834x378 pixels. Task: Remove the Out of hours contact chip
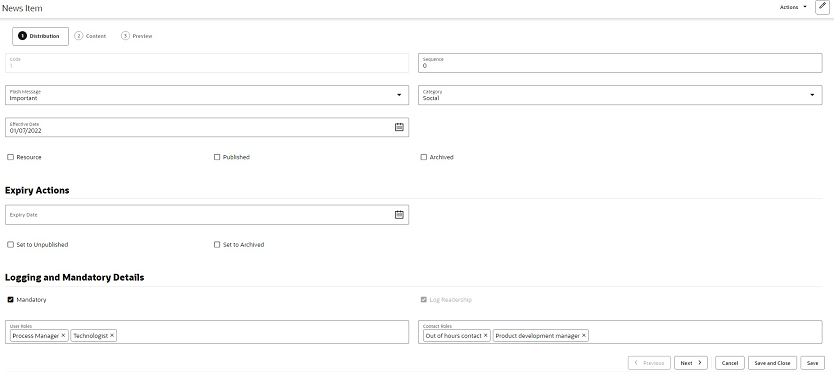pos(486,336)
